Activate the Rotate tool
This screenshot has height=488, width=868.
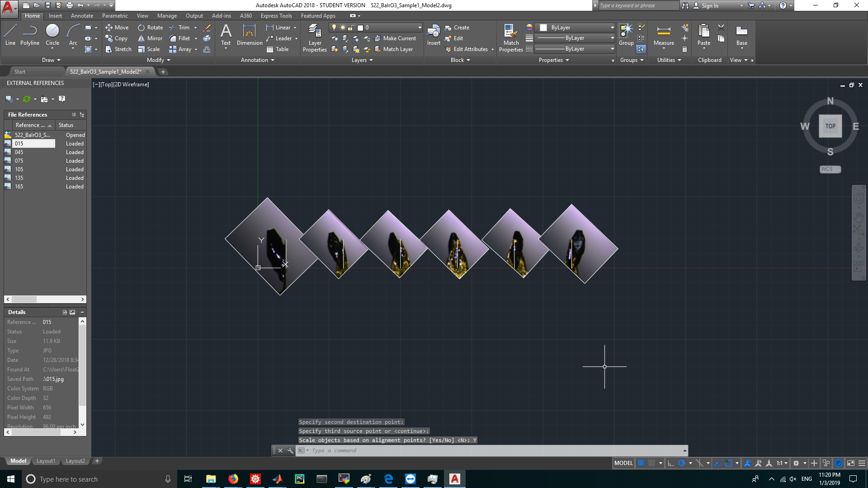click(x=151, y=28)
